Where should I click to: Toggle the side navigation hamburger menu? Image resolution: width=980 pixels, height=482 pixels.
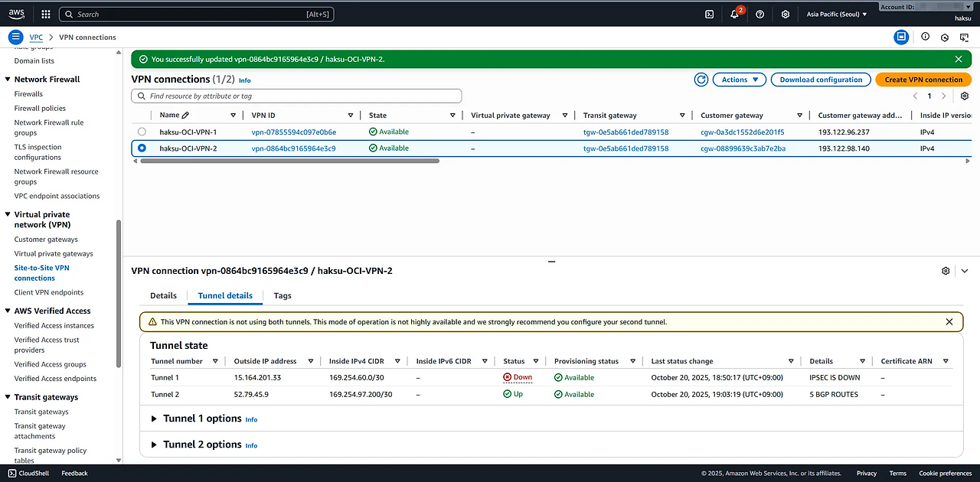pos(16,37)
